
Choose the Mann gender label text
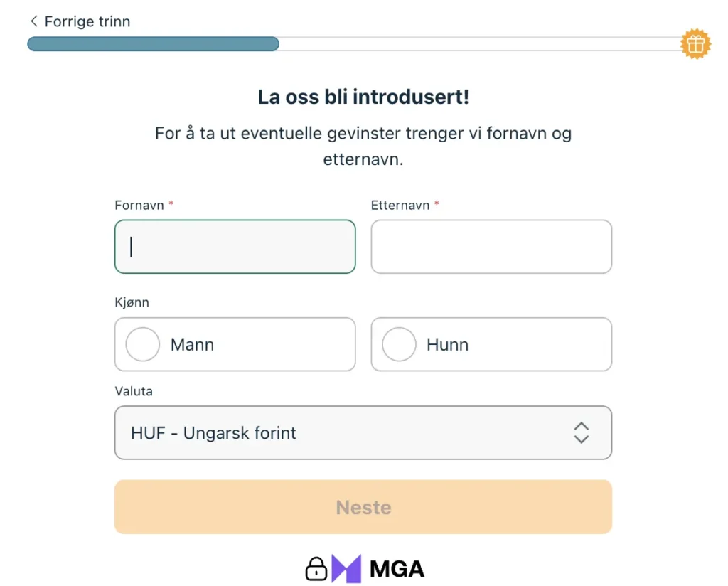point(192,345)
